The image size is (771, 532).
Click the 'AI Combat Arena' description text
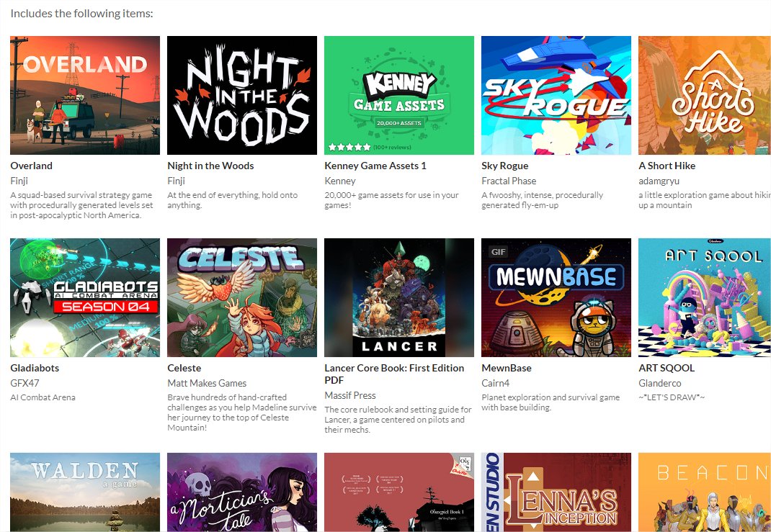[x=43, y=397]
